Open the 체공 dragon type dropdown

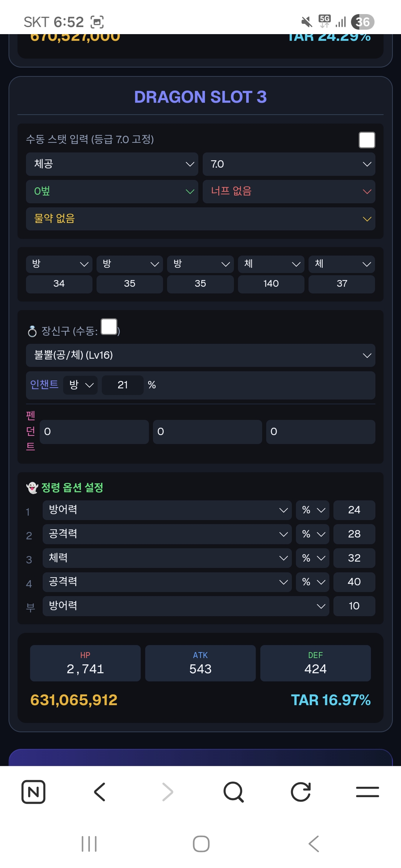click(x=112, y=164)
